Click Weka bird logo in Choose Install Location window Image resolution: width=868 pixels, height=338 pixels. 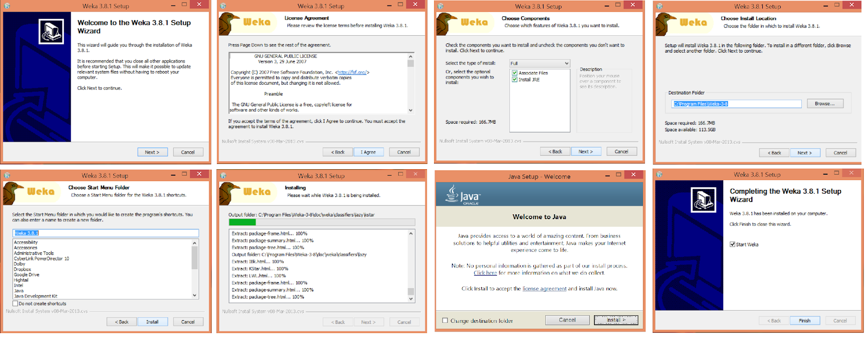pos(666,24)
